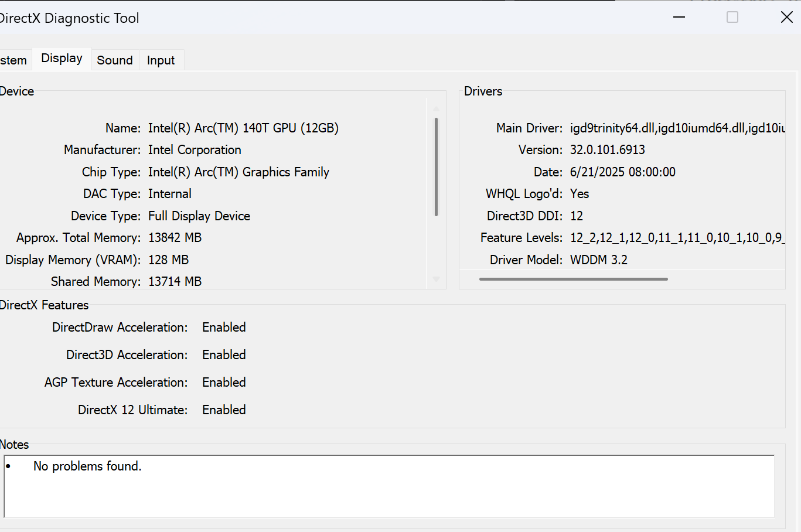Click the 13714 MB shared memory value
Screen dimensions: 801x532
click(175, 282)
